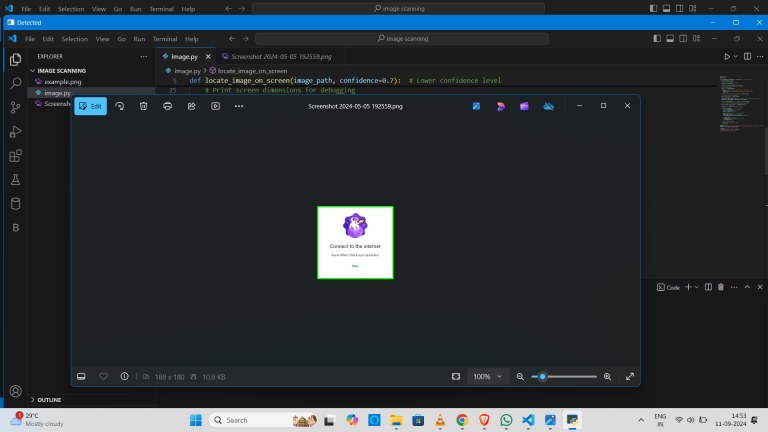Screen dimensions: 768x432
Task: Show file info panel in Photos
Action: click(x=124, y=376)
